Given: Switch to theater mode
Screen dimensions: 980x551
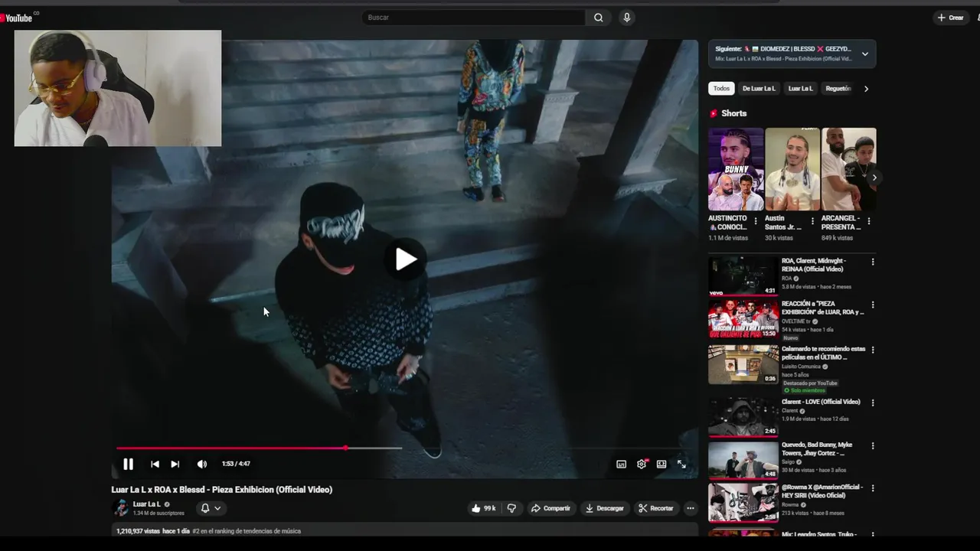Looking at the screenshot, I should [661, 464].
